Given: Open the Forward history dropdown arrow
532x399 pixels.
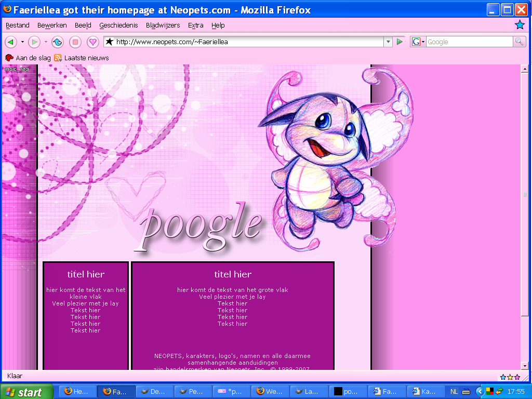Looking at the screenshot, I should coord(46,42).
